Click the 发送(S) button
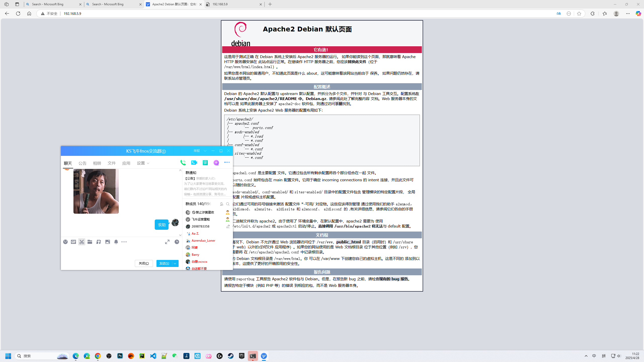The height and width of the screenshot is (362, 644). pyautogui.click(x=164, y=263)
